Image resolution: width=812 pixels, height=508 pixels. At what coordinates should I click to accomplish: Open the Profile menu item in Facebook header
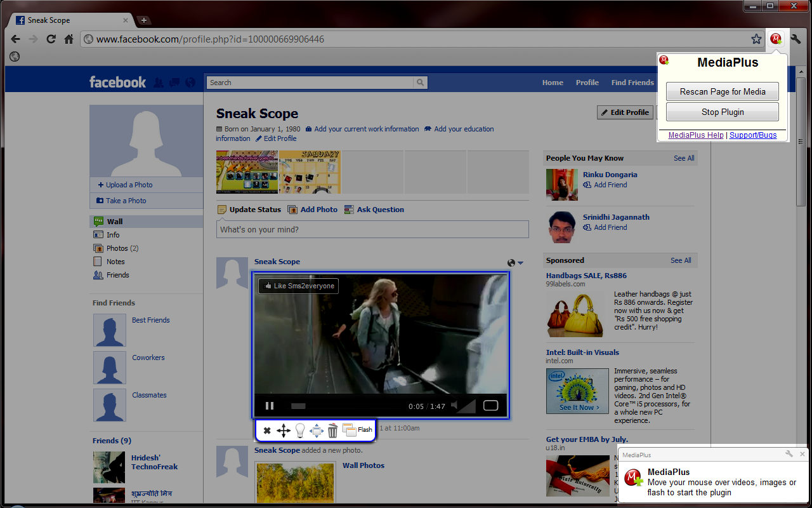pos(587,83)
